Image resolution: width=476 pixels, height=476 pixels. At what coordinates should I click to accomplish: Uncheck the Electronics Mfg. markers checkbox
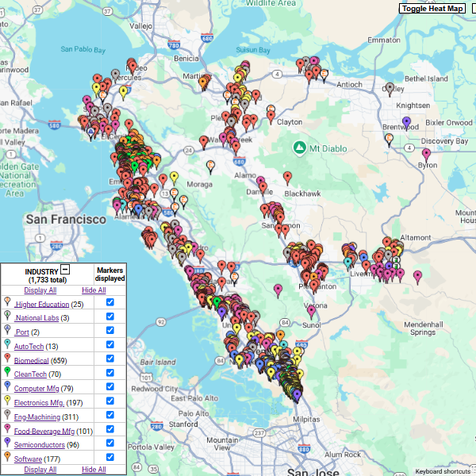[x=110, y=401]
